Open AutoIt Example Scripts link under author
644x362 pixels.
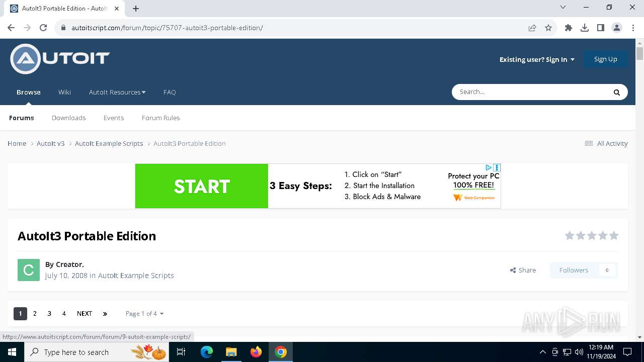tap(136, 276)
